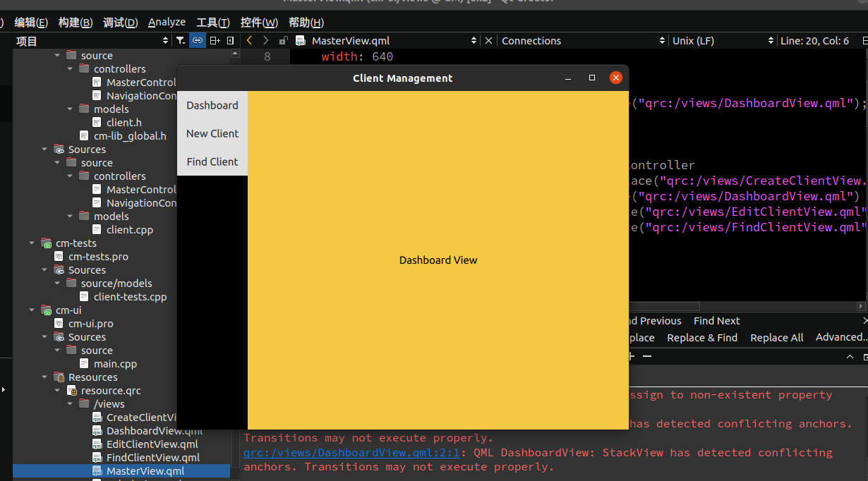
Task: Click the FindClientView.qml file icon
Action: point(97,458)
